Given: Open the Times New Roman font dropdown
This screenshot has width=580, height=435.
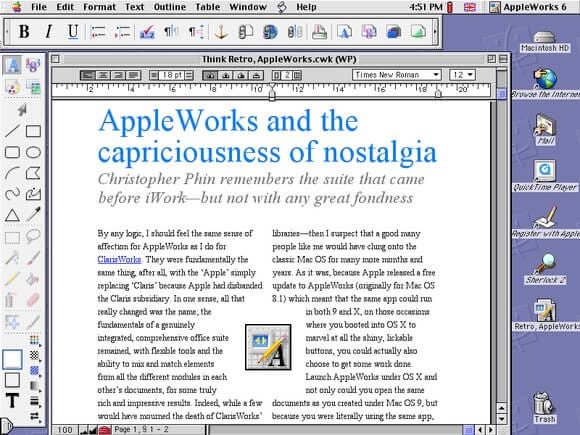Looking at the screenshot, I should pos(397,75).
